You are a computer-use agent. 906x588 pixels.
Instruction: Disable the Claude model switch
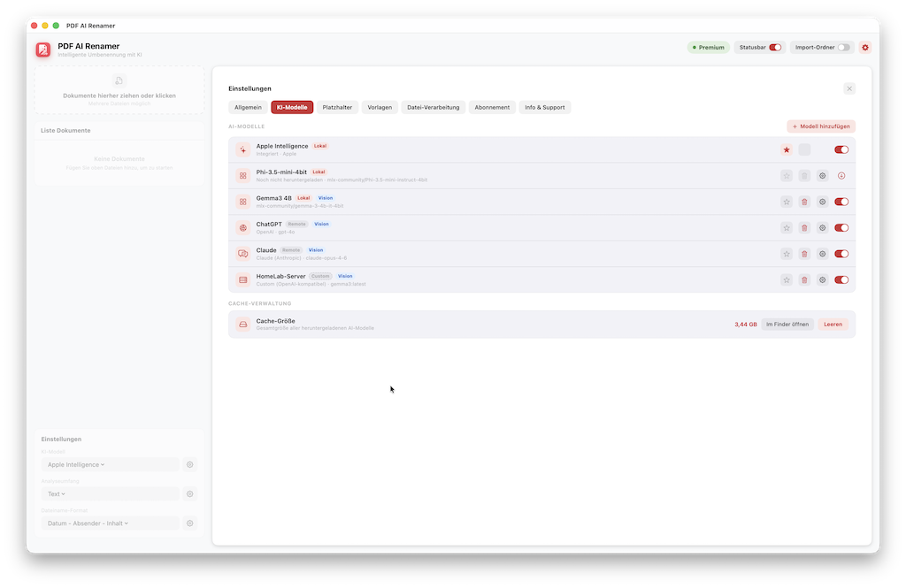coord(841,254)
